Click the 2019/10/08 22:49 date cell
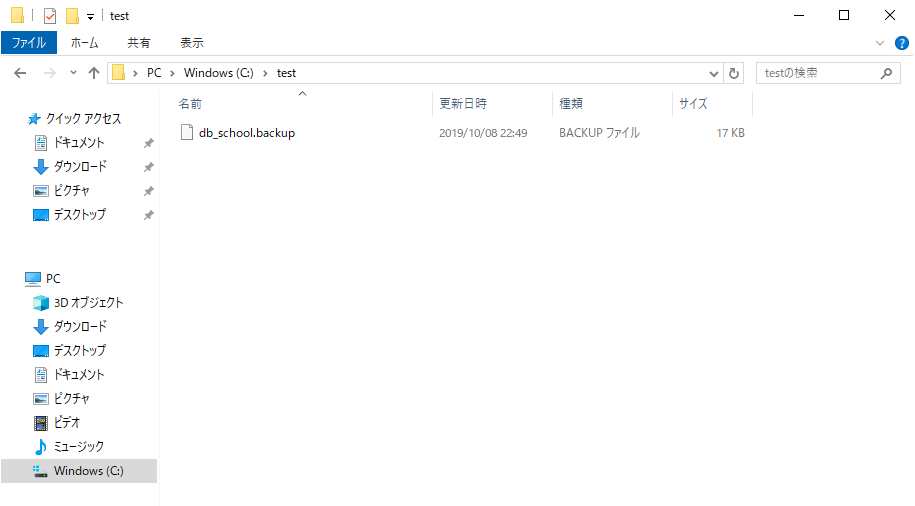The width and height of the screenshot is (915, 506). tap(483, 133)
